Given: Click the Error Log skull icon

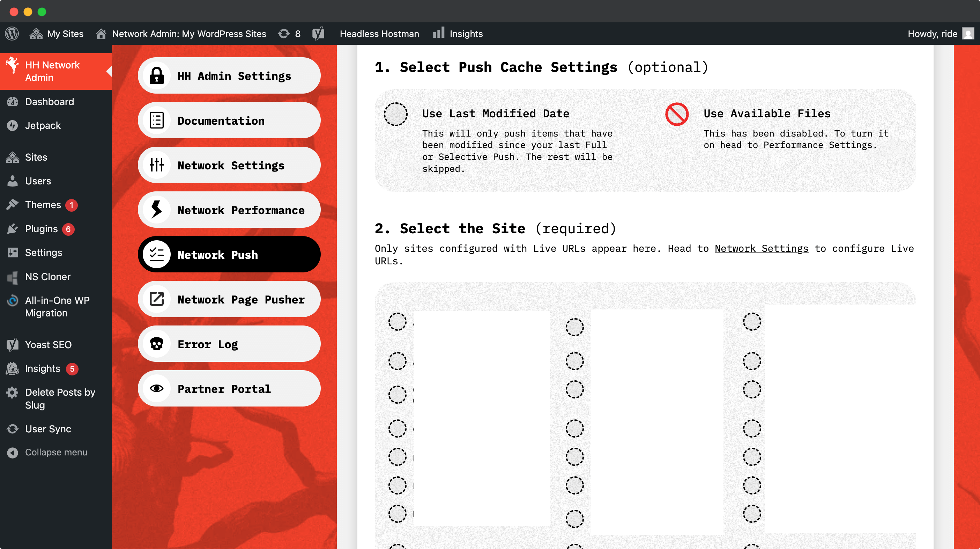Looking at the screenshot, I should tap(156, 344).
